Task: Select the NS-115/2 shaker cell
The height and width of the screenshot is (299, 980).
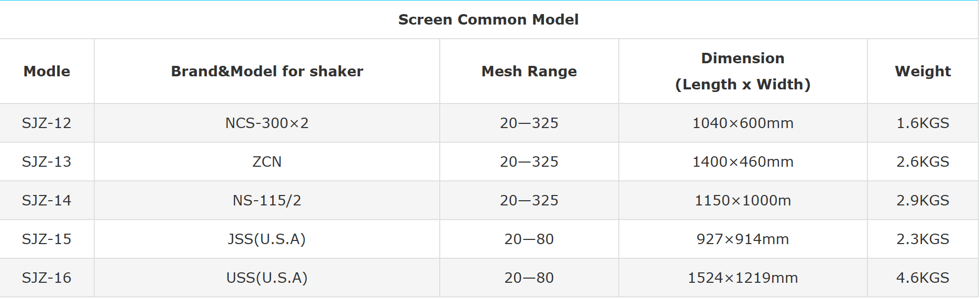Action: click(x=267, y=200)
